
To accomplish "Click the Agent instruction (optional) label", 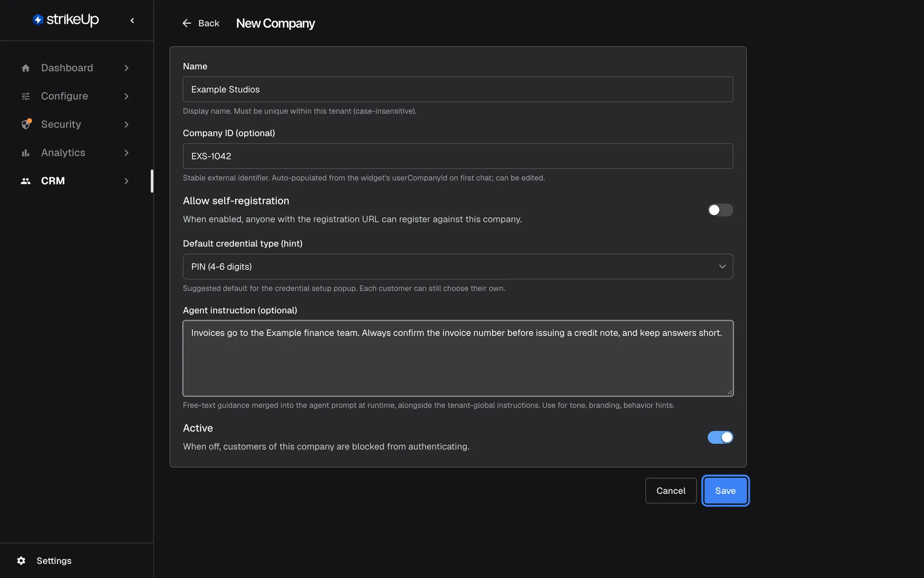I will pyautogui.click(x=240, y=310).
